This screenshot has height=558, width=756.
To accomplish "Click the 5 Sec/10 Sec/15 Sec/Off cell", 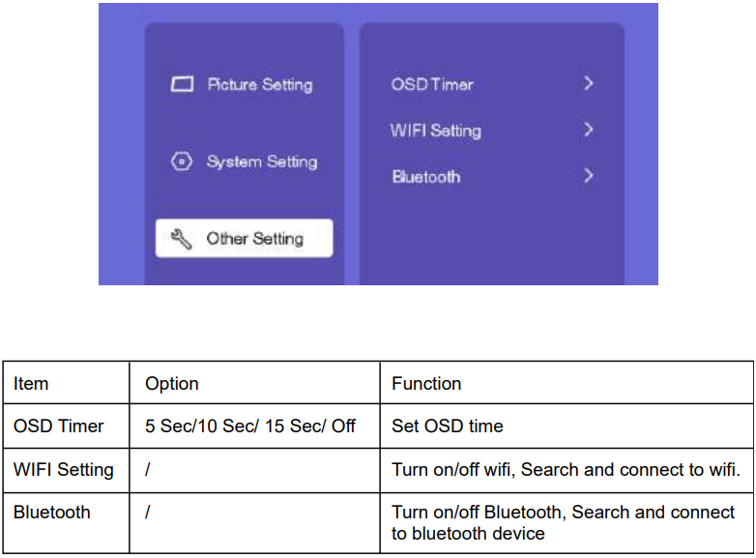I will [250, 426].
